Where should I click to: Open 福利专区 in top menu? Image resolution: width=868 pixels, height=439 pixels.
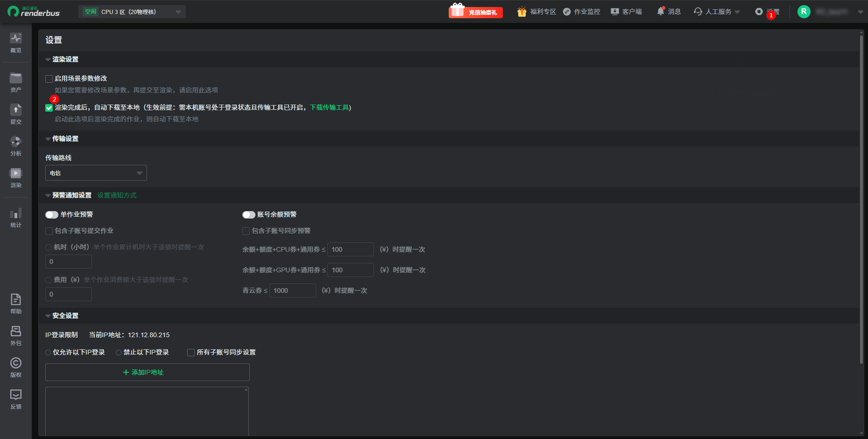tap(543, 12)
